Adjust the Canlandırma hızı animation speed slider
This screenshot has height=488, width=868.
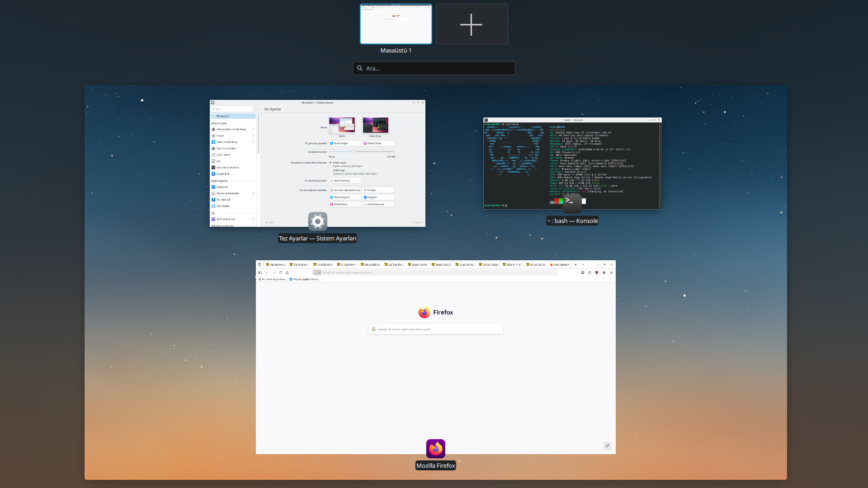pos(354,152)
